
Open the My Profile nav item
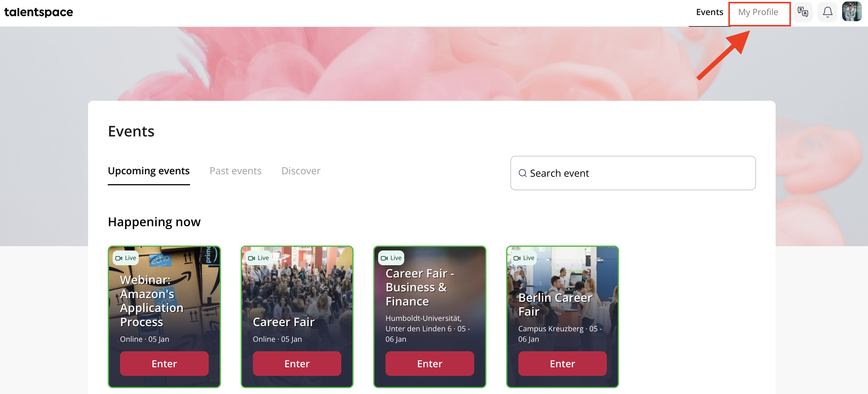coord(758,12)
